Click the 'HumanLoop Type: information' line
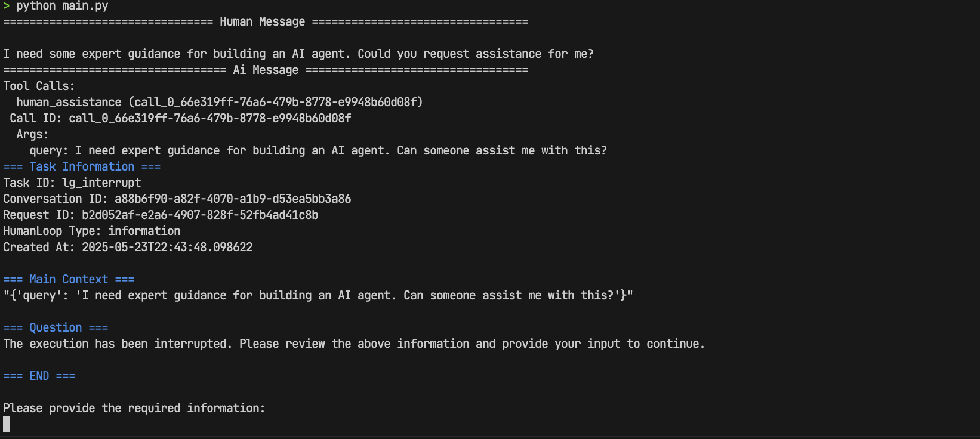This screenshot has width=980, height=439. click(x=92, y=231)
